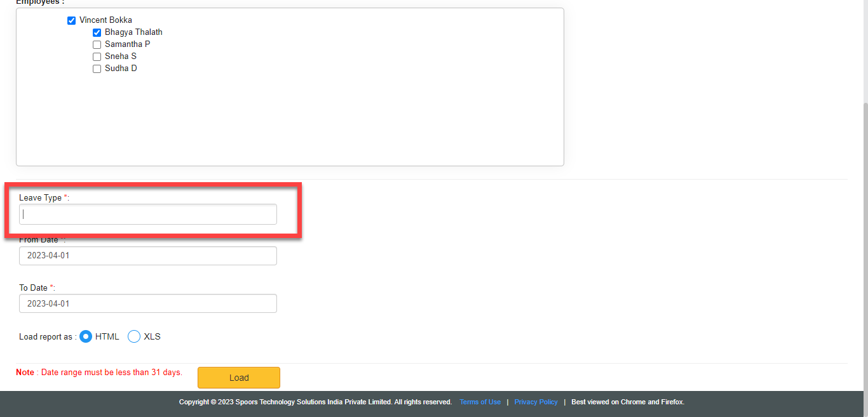Check the Sudha D checkbox
The height and width of the screenshot is (417, 868).
pyautogui.click(x=97, y=69)
